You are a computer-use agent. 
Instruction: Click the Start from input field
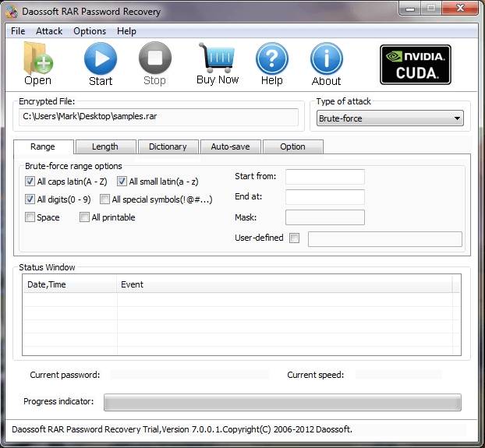[325, 177]
